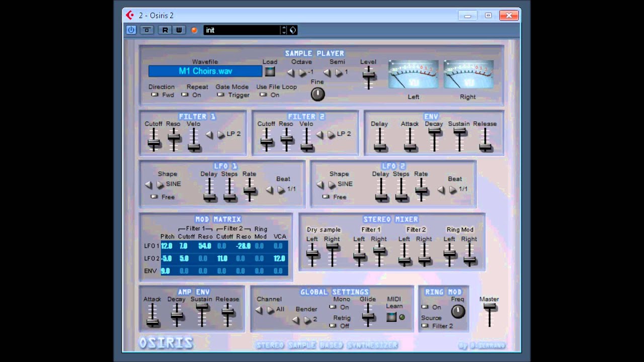This screenshot has height=362, width=644.
Task: Decrease Semi with the left arrow
Action: (327, 72)
